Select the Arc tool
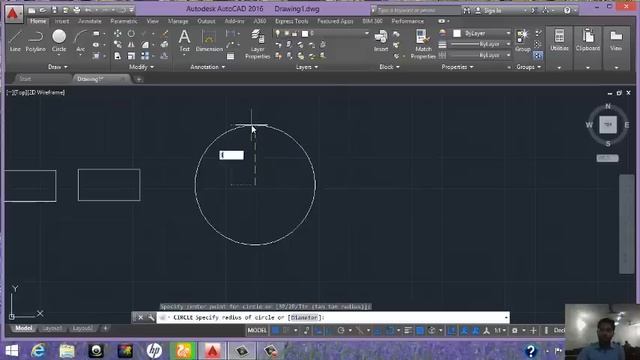Viewport: 640px width, 360px height. coord(80,41)
